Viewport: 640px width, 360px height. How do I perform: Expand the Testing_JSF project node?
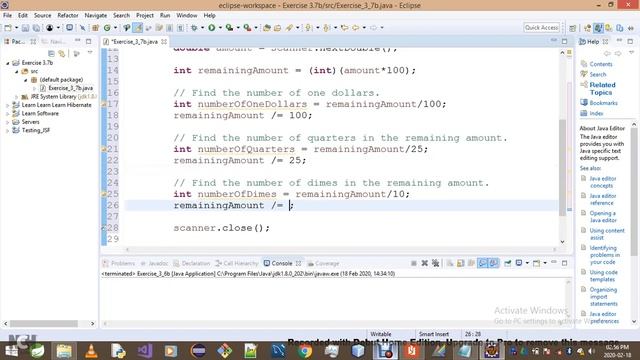pos(8,130)
